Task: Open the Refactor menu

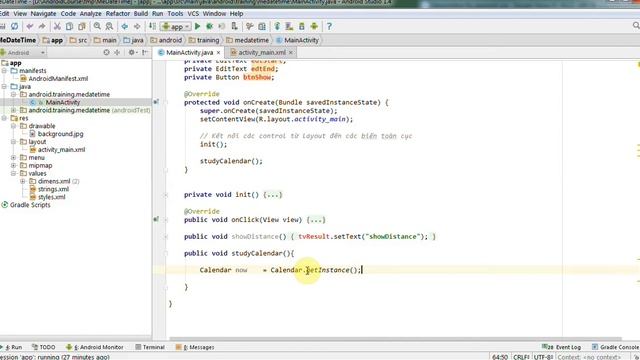Action: (x=118, y=13)
